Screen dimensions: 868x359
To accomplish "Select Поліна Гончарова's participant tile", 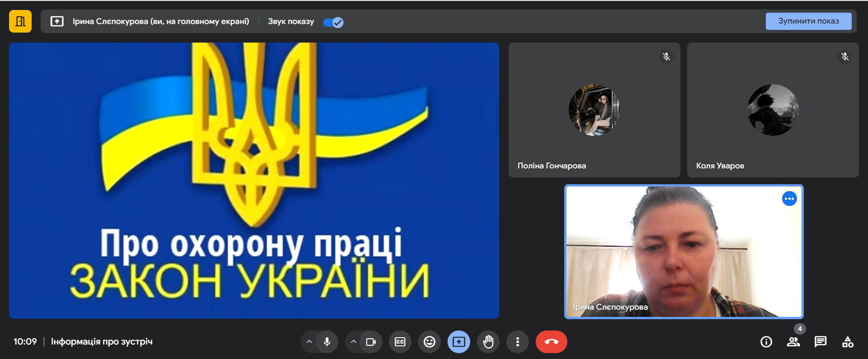I will (x=594, y=110).
